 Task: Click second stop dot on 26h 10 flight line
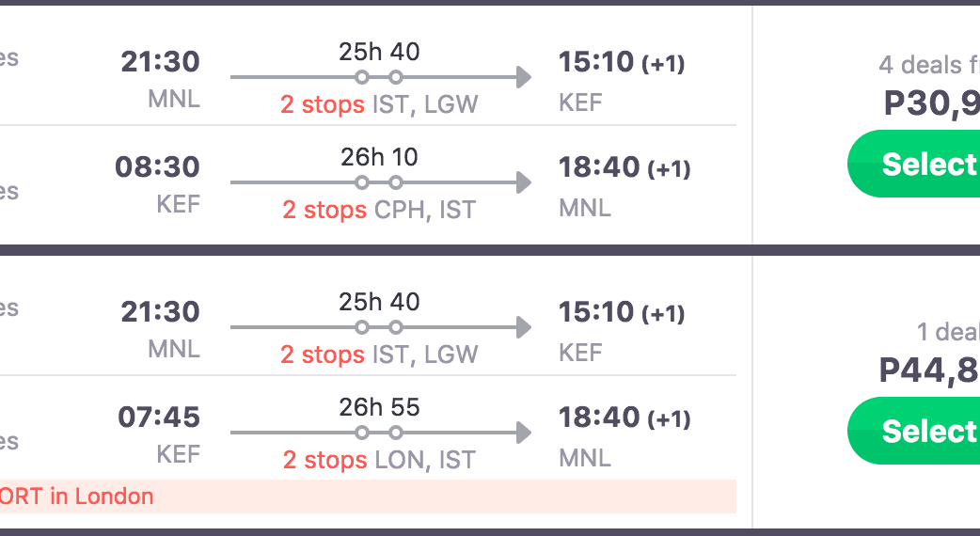(396, 182)
